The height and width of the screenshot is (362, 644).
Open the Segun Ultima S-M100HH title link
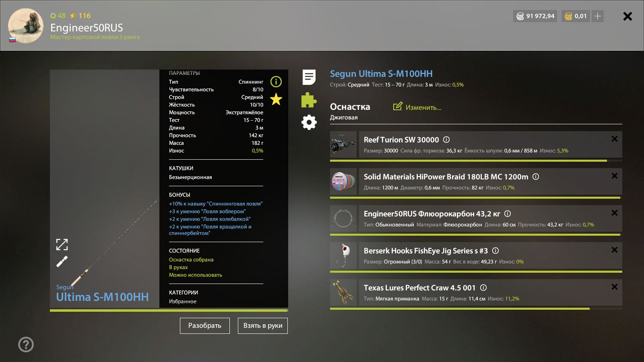tap(381, 74)
